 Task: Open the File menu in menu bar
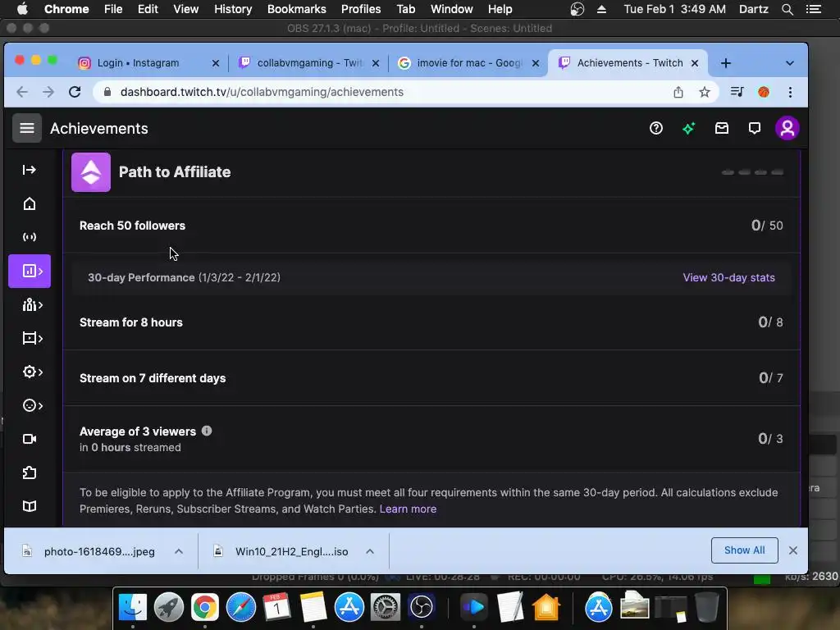point(112,9)
